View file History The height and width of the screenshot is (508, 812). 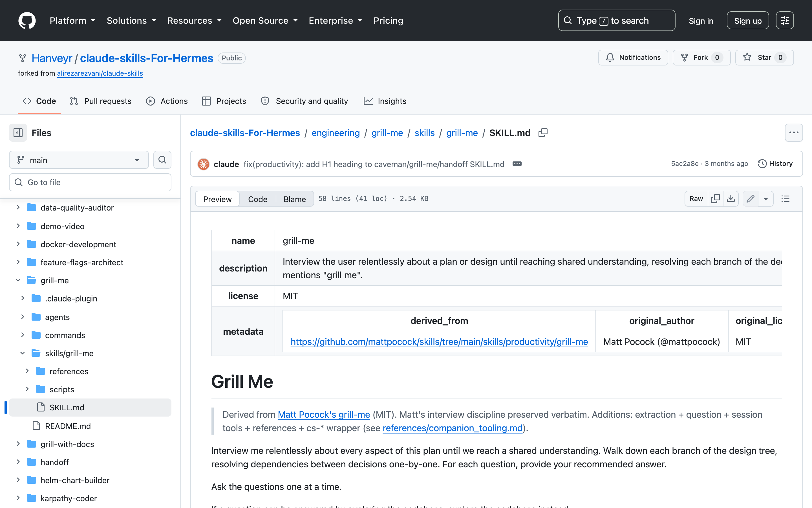click(775, 164)
